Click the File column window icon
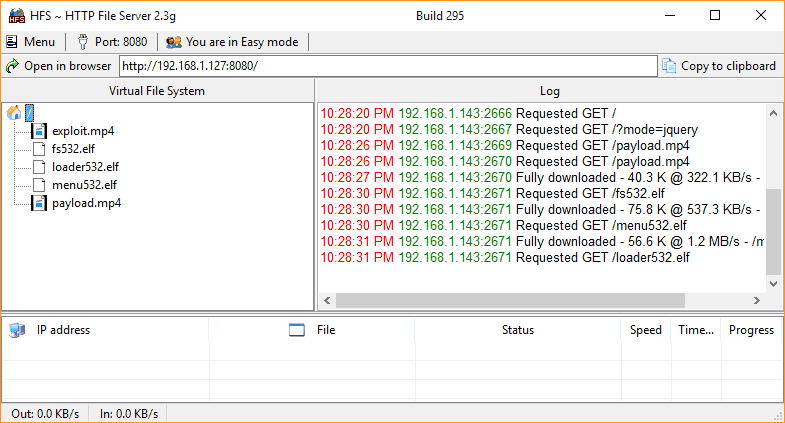 pyautogui.click(x=297, y=330)
